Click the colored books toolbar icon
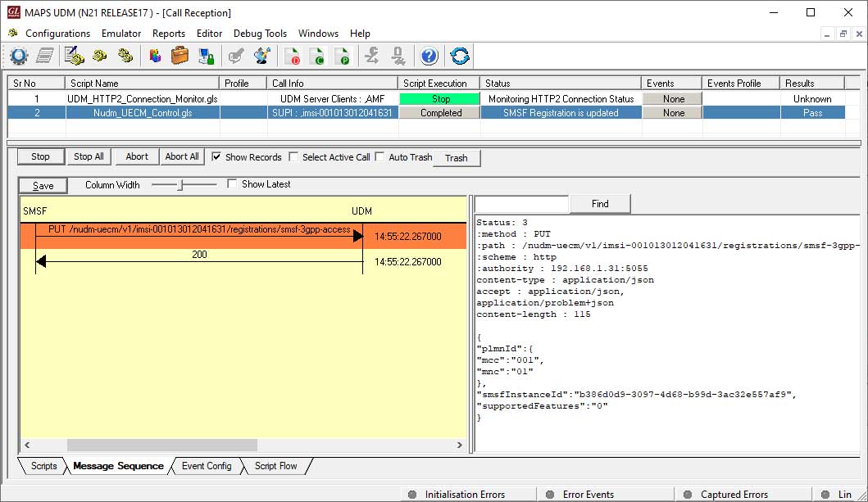The width and height of the screenshot is (868, 502). (x=155, y=56)
